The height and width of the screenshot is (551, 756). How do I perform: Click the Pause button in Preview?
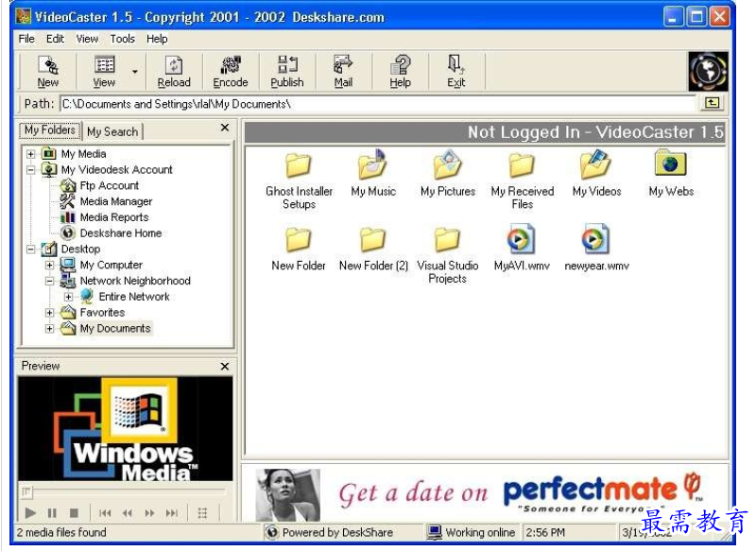[x=52, y=513]
